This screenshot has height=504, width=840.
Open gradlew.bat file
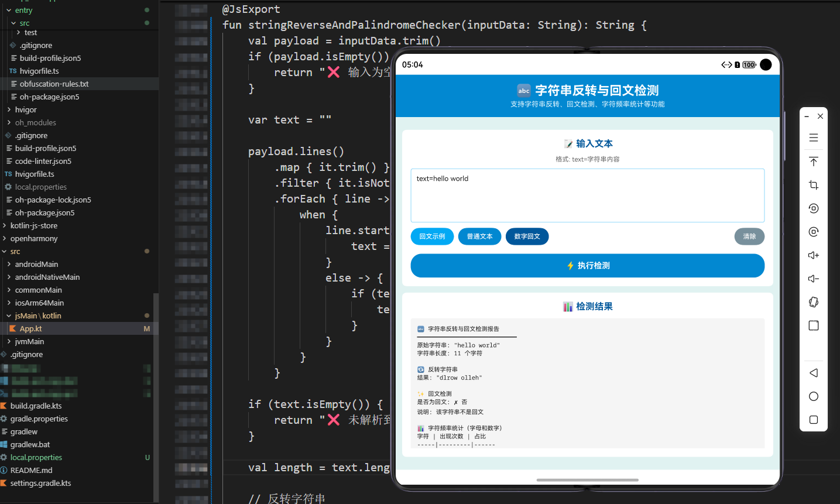[x=30, y=445]
